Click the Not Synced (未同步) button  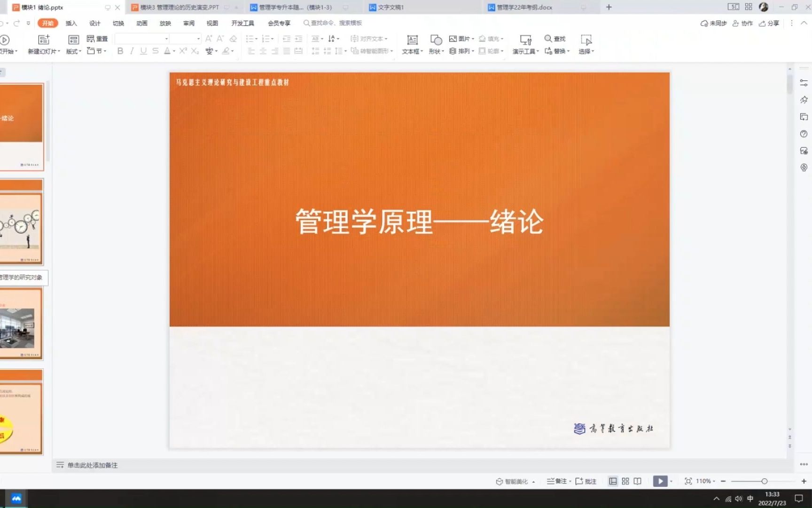pyautogui.click(x=713, y=23)
